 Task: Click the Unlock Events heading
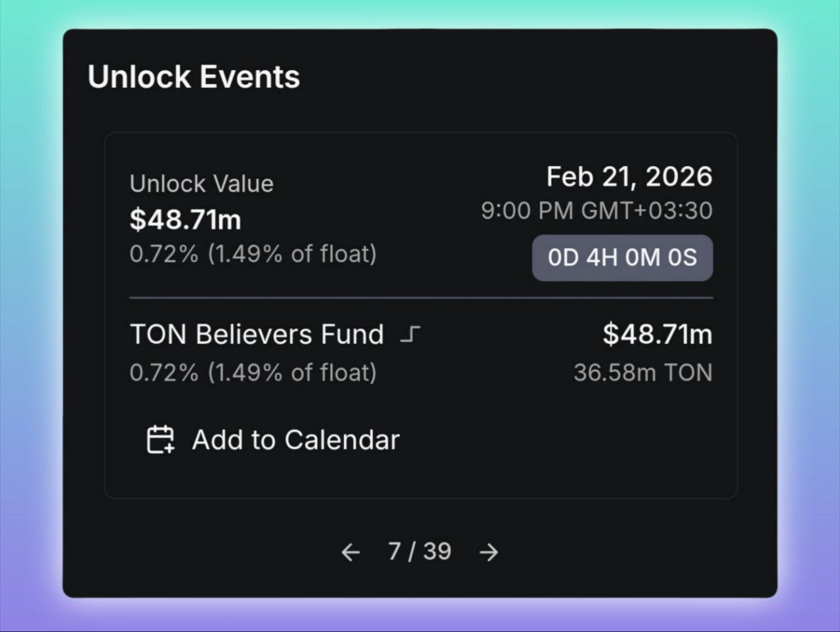tap(194, 77)
